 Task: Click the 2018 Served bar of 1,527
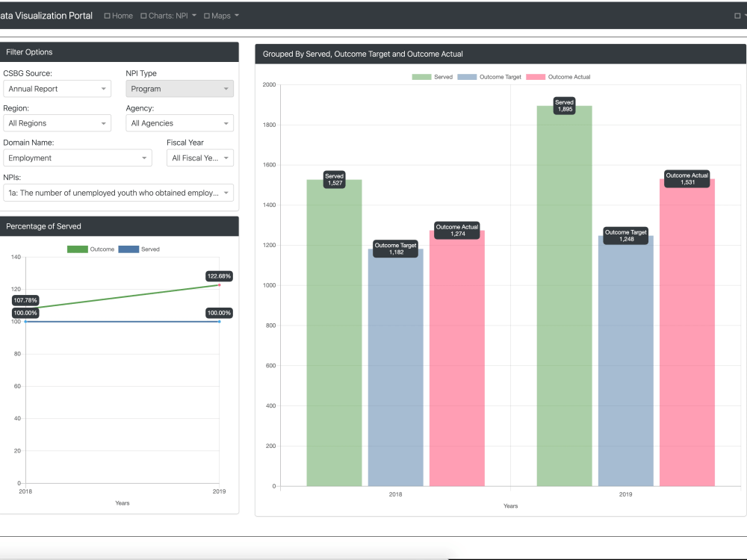pos(334,333)
